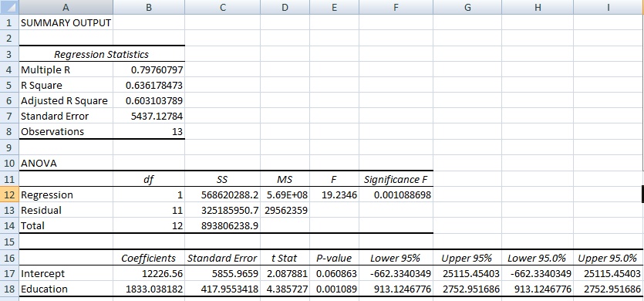This screenshot has width=644, height=301.
Task: Select the Observations value 13
Action: tap(149, 131)
